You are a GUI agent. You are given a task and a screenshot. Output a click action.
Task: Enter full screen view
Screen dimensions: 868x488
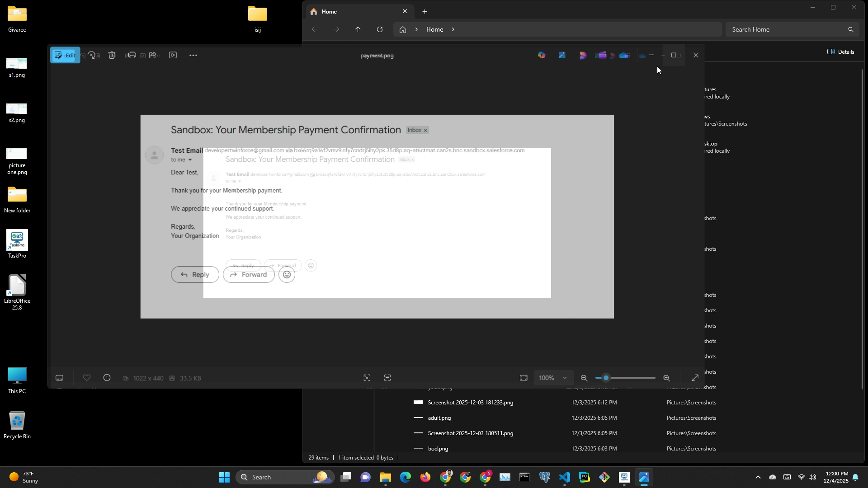[695, 378]
